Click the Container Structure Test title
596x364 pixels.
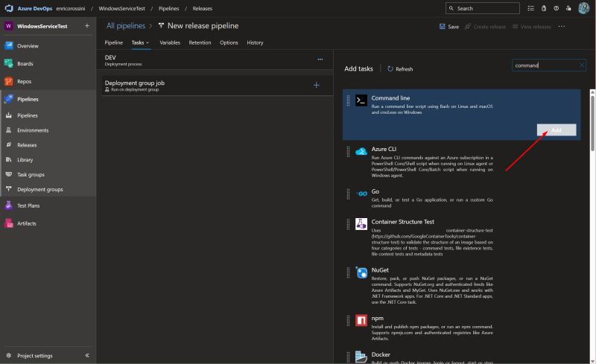pos(402,222)
